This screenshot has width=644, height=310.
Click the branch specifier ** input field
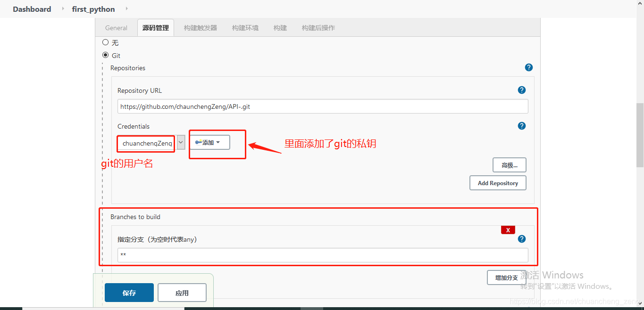point(322,255)
